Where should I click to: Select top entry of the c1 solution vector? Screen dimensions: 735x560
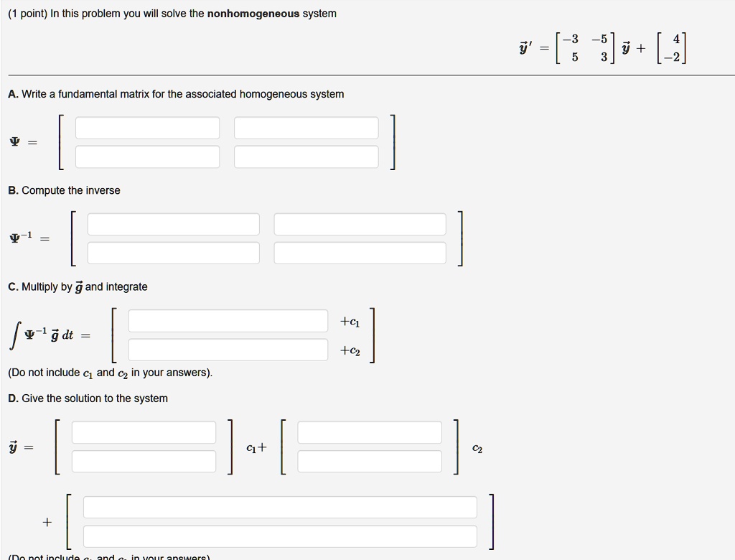tap(144, 432)
